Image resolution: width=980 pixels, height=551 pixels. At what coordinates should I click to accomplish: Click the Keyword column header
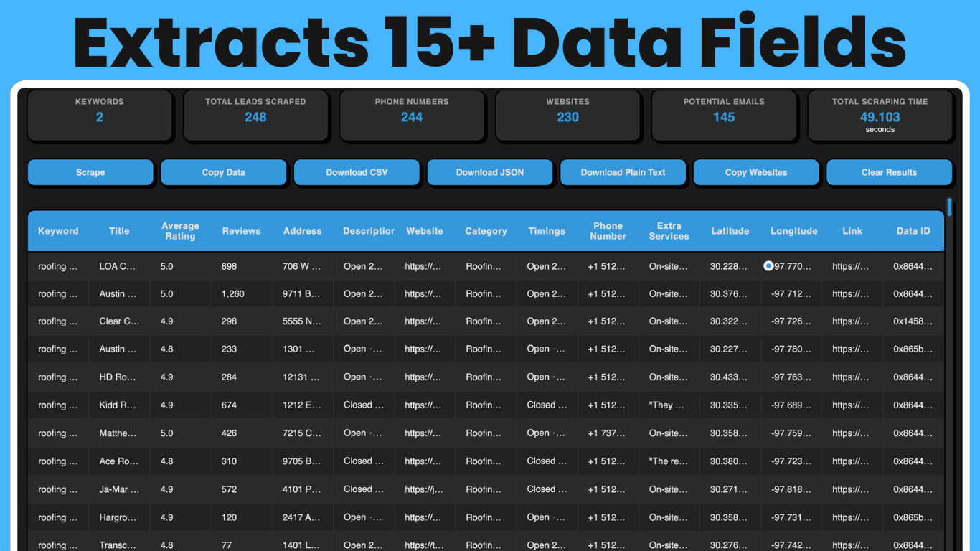[x=57, y=230]
